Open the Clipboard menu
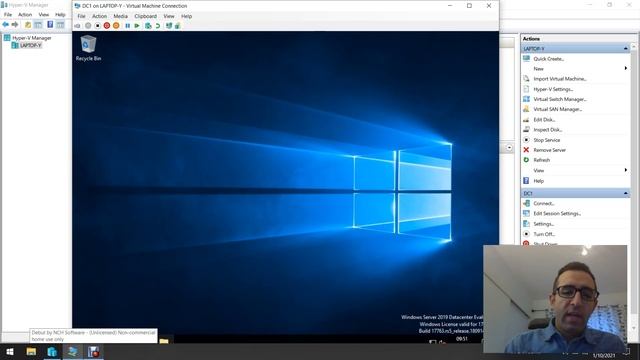 146,16
